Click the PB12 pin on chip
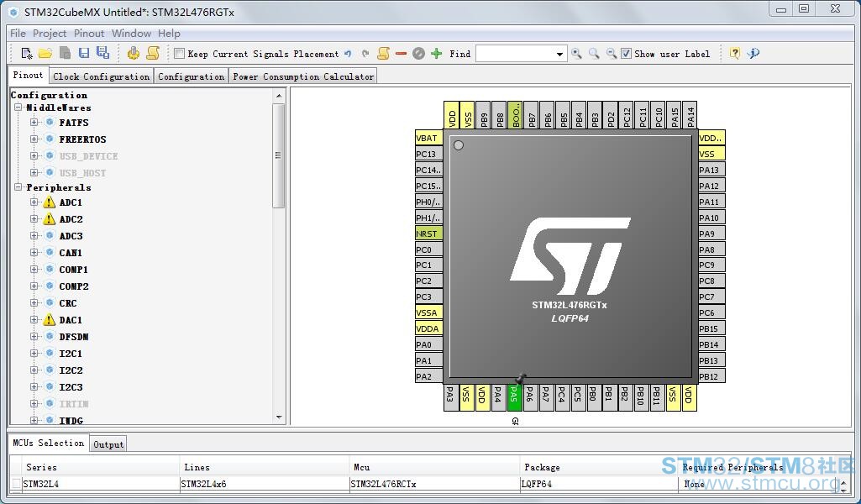861x504 pixels. (x=711, y=376)
